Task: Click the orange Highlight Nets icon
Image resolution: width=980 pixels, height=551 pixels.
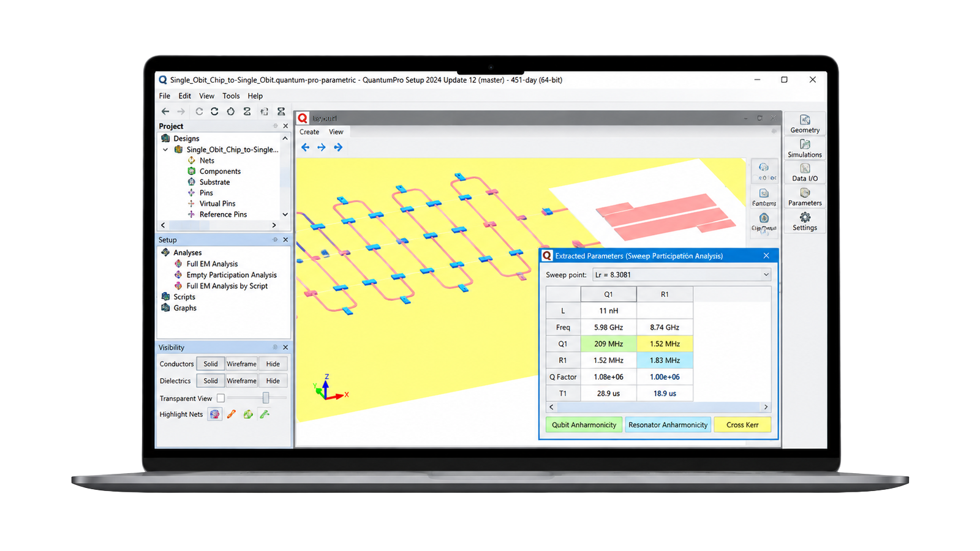Action: pos(232,414)
